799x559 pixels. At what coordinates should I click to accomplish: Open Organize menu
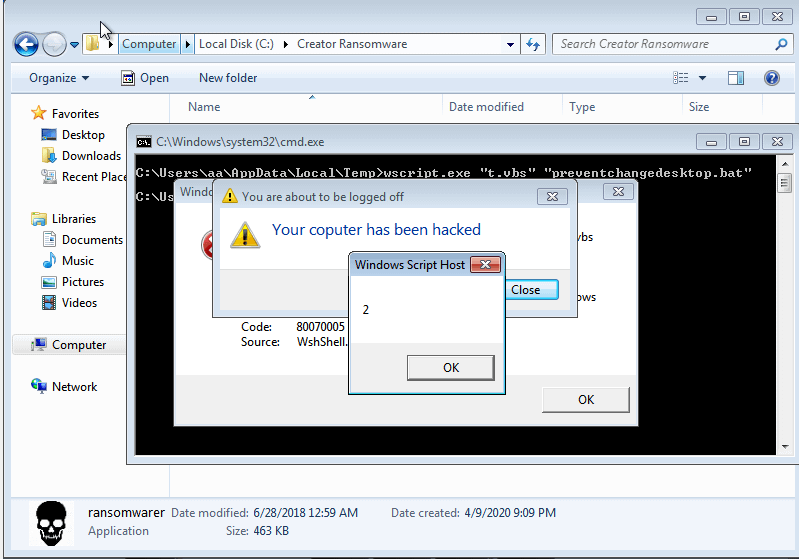[59, 78]
